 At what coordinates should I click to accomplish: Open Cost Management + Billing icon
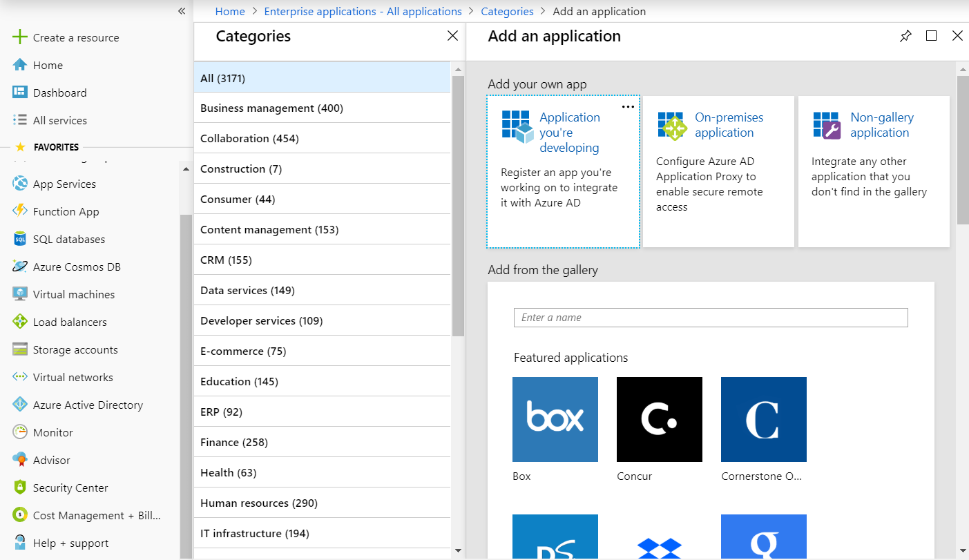pyautogui.click(x=20, y=515)
